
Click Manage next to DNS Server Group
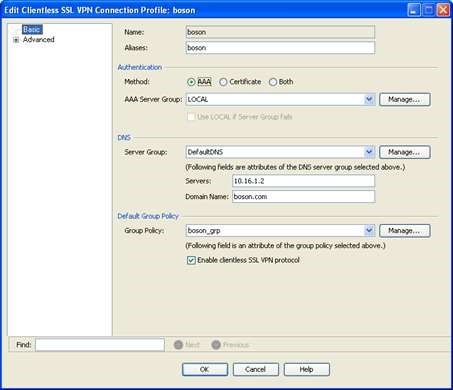coord(405,152)
